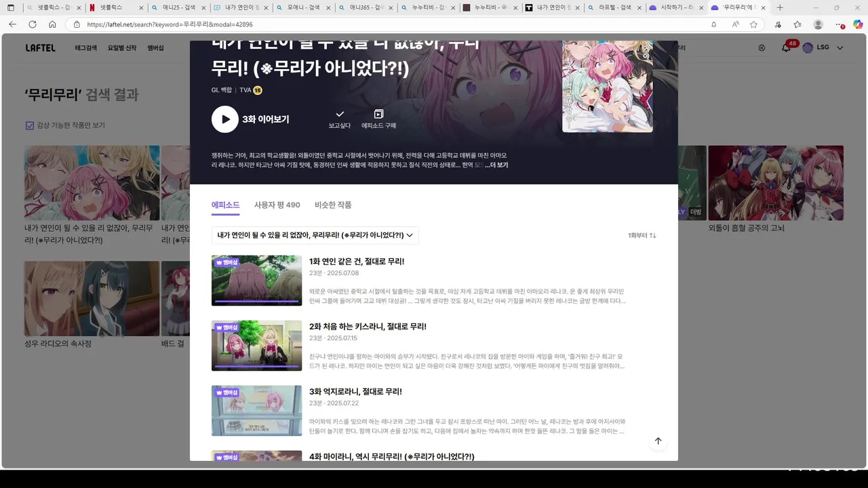Click the browser profile icon
The height and width of the screenshot is (488, 868).
(x=818, y=24)
